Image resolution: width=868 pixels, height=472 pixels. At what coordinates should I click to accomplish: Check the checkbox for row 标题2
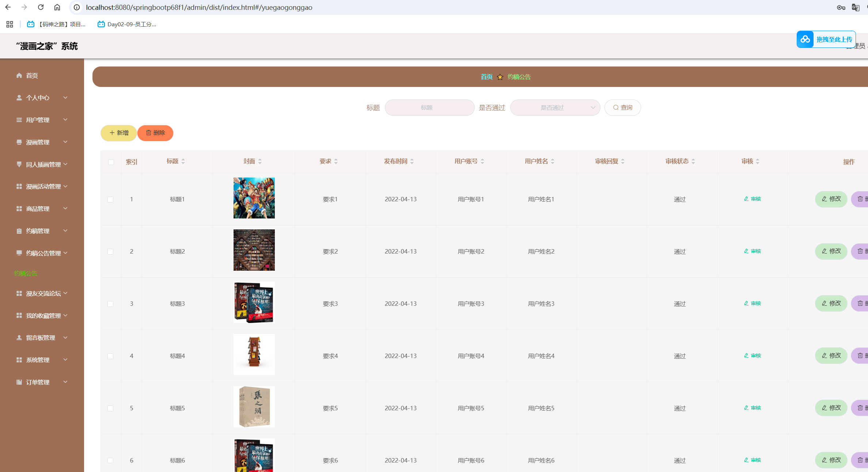pos(110,252)
